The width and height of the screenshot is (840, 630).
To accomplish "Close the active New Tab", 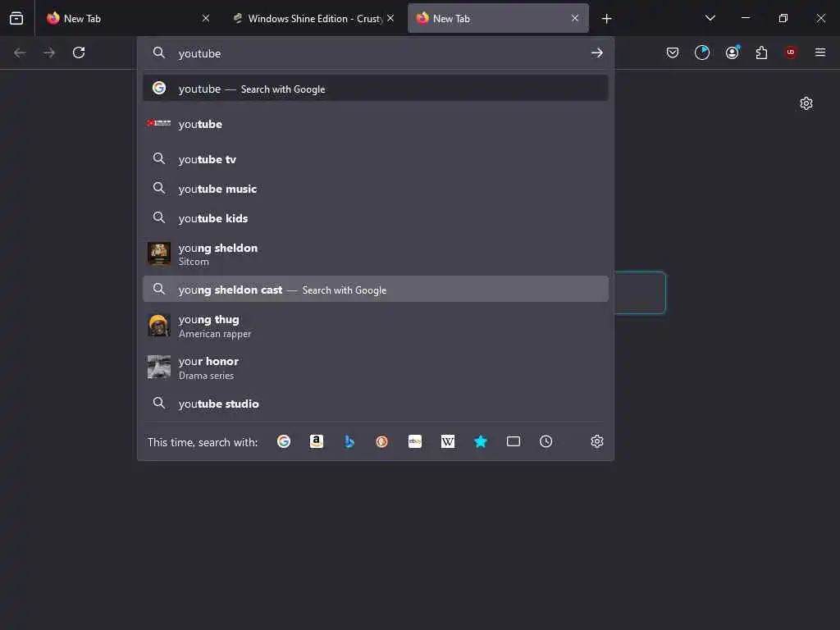I will (x=575, y=18).
